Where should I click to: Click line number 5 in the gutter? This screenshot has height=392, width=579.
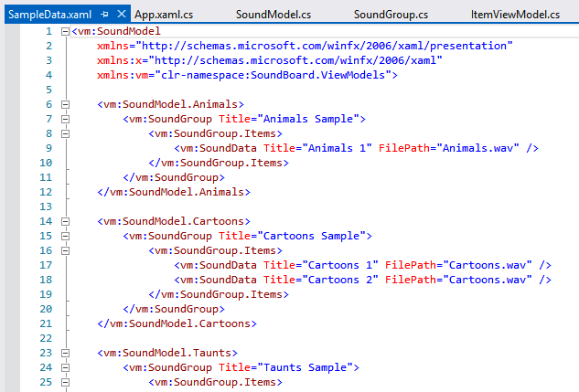48,90
